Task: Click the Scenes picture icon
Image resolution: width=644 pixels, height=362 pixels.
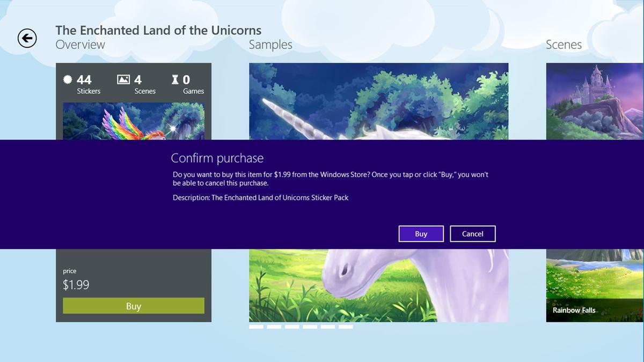Action: click(123, 79)
